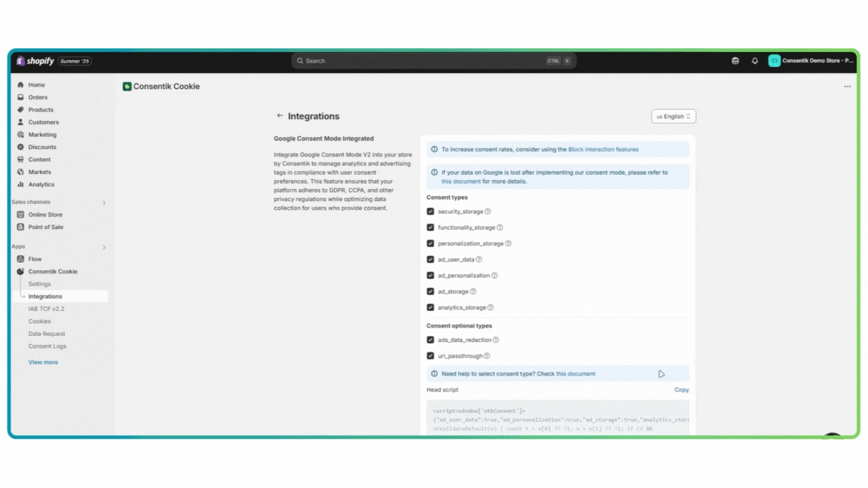Click the Consentik Cookie app icon in sidebar
The width and height of the screenshot is (868, 488).
pyautogui.click(x=20, y=271)
